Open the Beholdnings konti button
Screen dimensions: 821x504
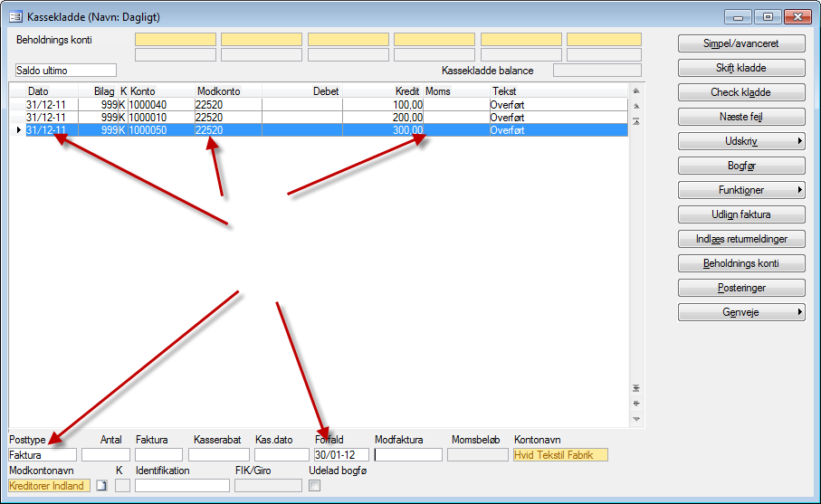click(x=741, y=263)
